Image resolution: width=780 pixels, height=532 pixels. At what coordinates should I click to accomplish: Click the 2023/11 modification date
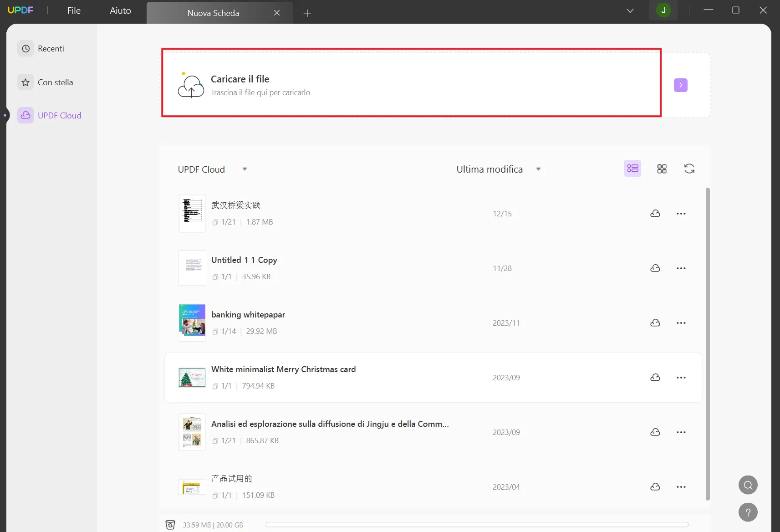click(506, 323)
